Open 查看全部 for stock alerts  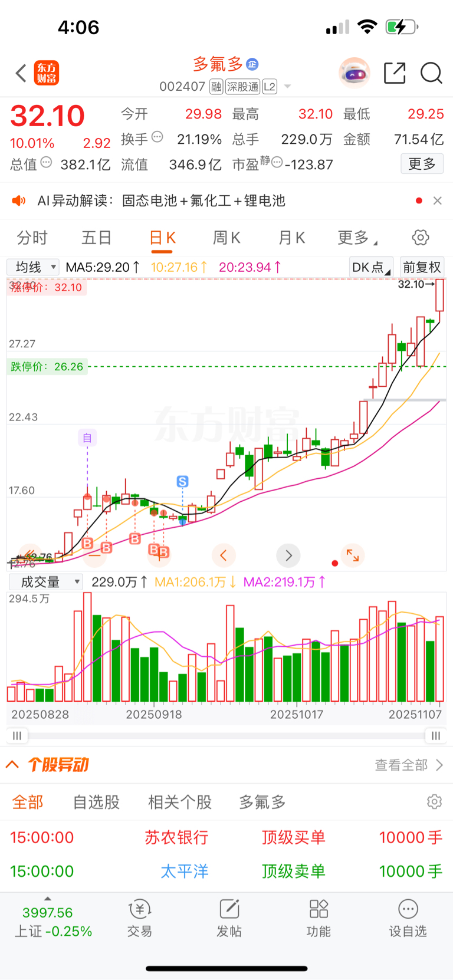click(409, 765)
